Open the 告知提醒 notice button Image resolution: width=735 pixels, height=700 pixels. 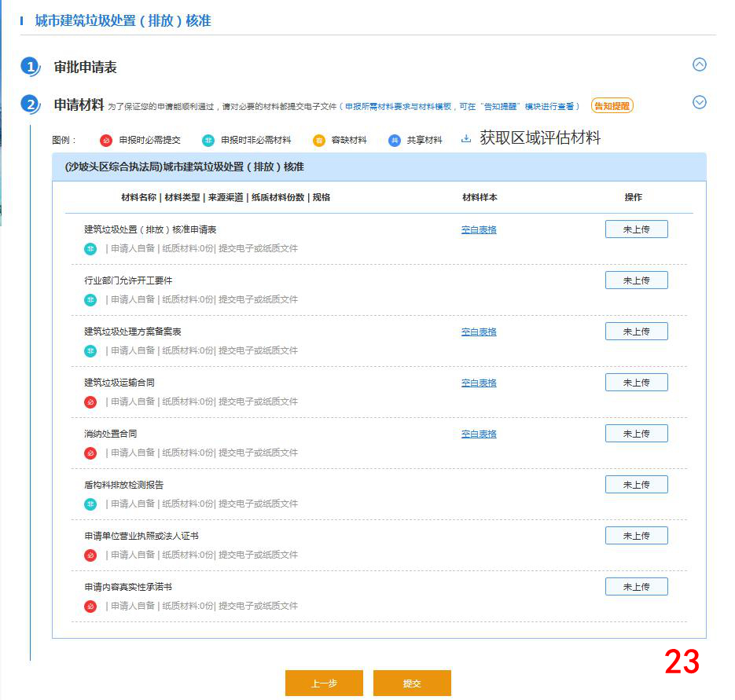(612, 106)
